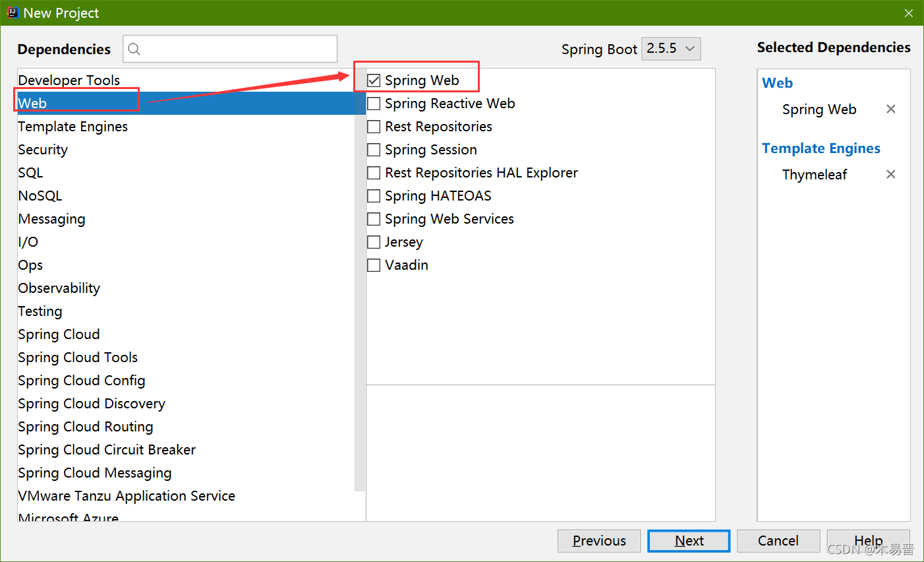Enable Rest Repositories HAL Explorer

374,173
